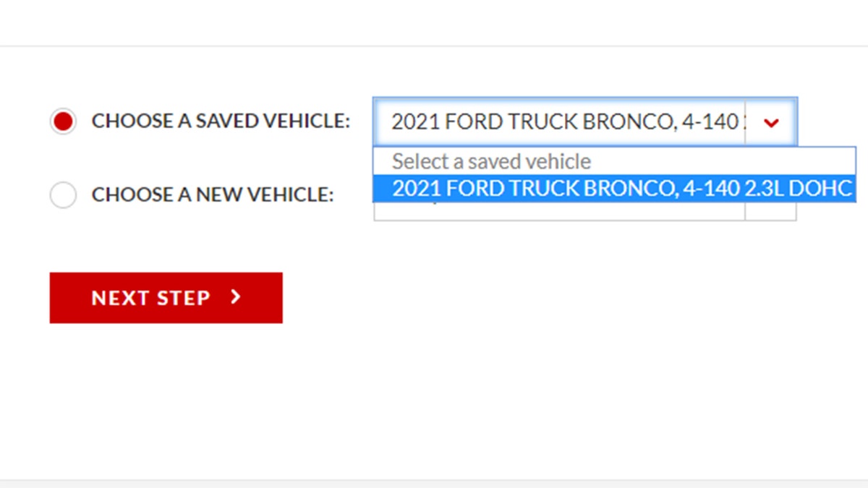868x488 pixels.
Task: Select the Choose a Saved Vehicle radio button
Action: point(63,121)
